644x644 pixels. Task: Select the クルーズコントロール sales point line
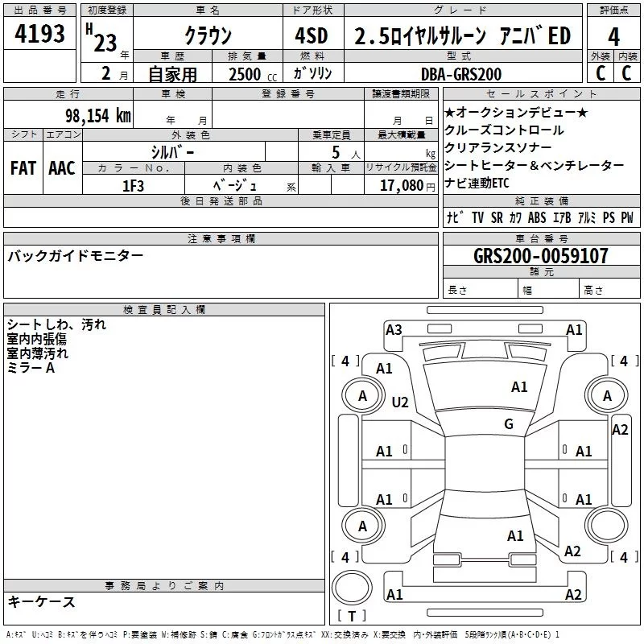(x=504, y=130)
